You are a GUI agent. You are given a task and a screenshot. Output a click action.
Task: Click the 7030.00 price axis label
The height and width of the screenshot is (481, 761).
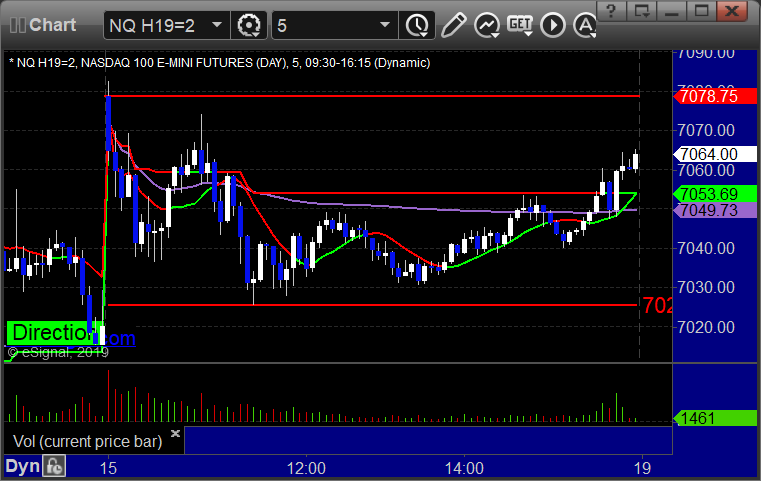(x=706, y=287)
